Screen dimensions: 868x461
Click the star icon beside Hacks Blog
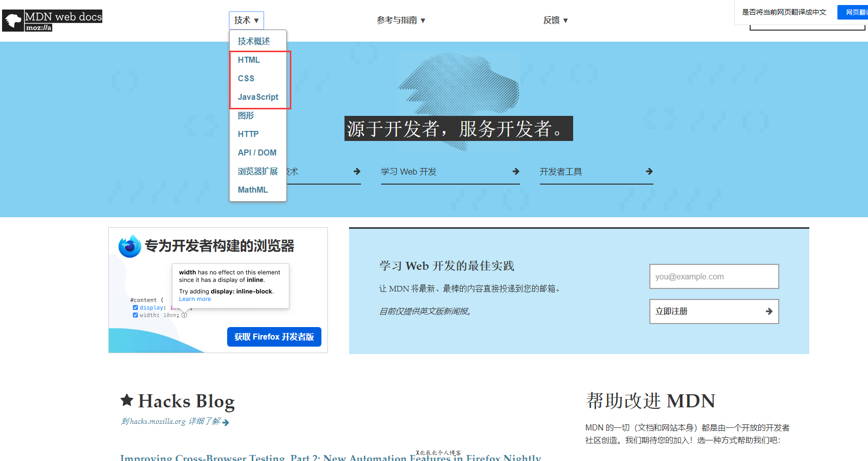click(127, 399)
